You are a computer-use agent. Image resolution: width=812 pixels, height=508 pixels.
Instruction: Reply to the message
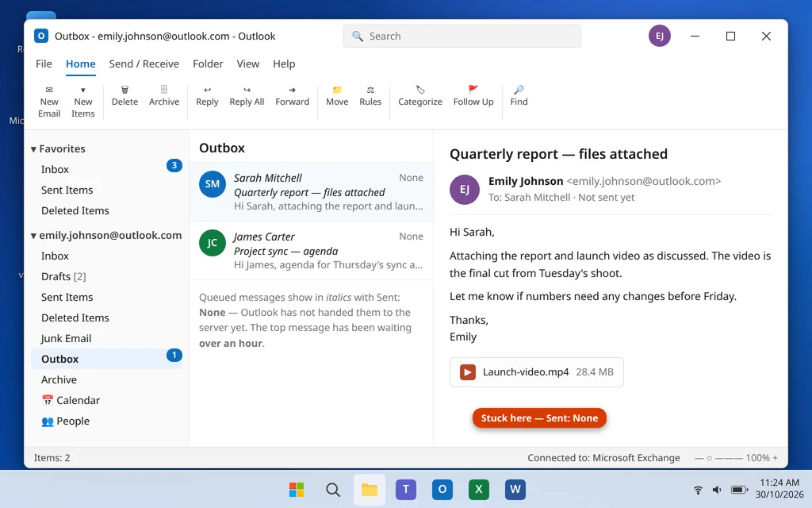tap(207, 96)
